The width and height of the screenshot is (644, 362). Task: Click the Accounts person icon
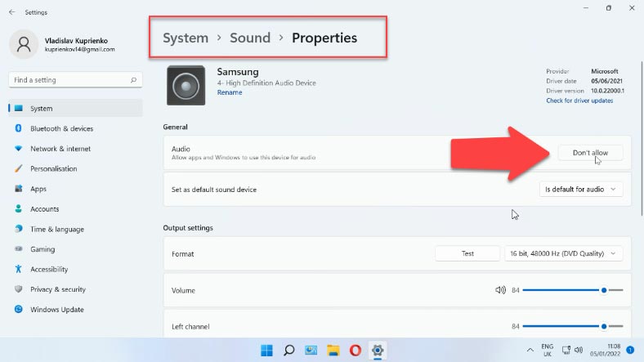coord(19,208)
